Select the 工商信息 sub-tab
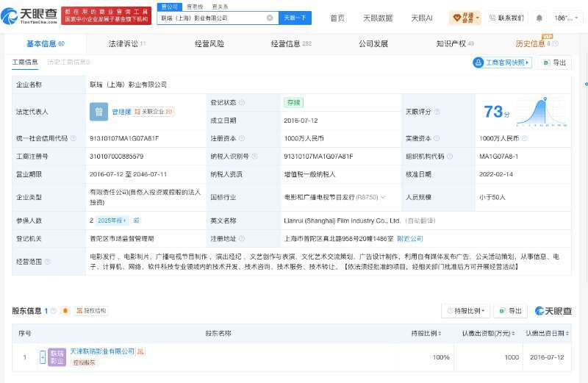588x383 pixels. pos(25,62)
